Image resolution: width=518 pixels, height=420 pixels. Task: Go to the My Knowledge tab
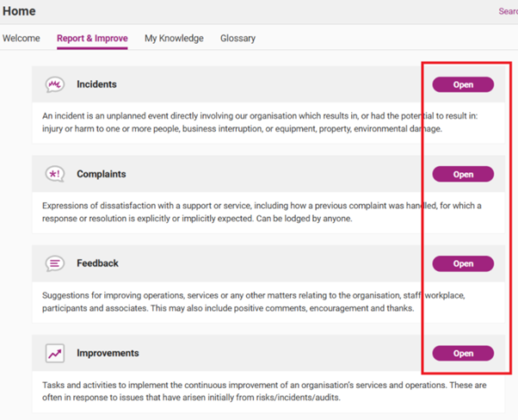(174, 38)
